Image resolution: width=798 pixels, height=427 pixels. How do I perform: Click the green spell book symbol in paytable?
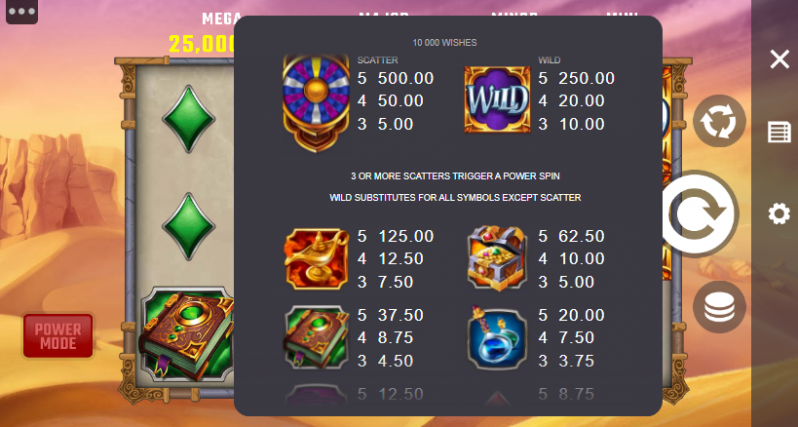316,337
